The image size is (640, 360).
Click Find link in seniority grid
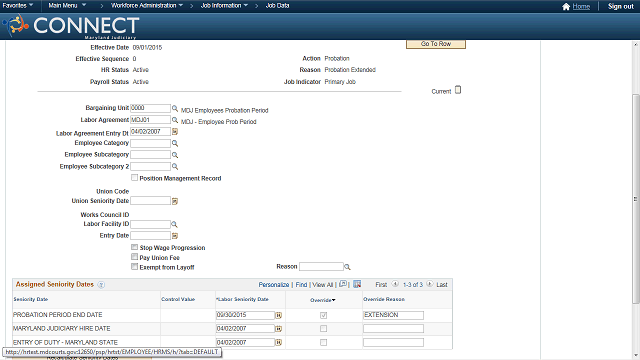301,285
